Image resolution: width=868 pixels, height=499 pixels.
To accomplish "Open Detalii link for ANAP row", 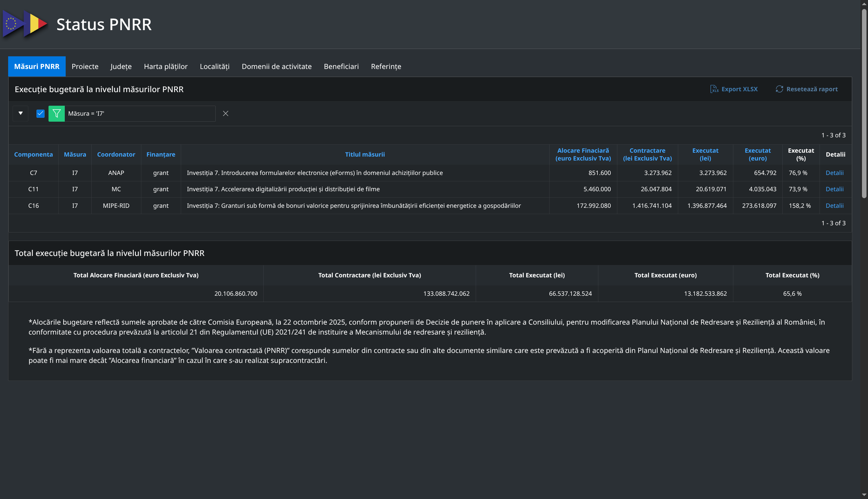I will (834, 173).
